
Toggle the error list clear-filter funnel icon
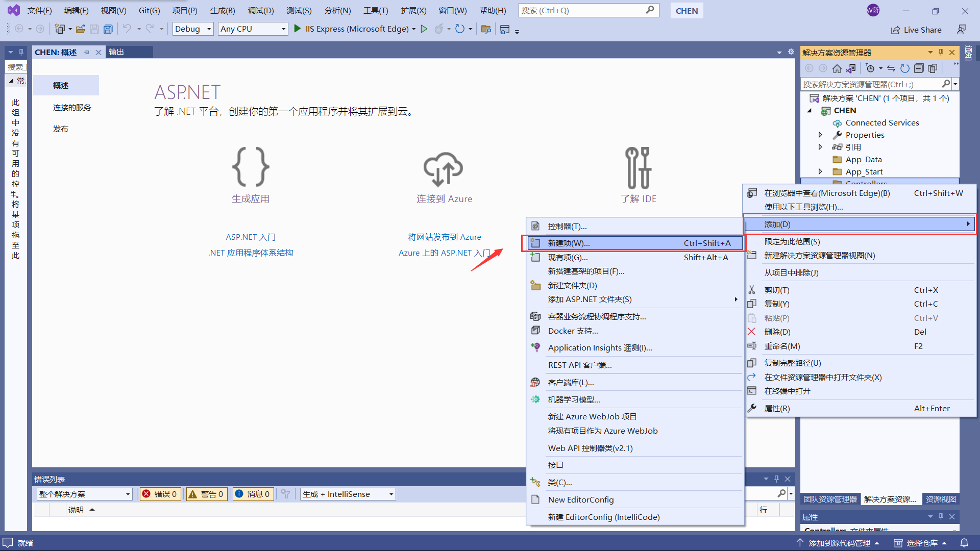click(x=285, y=494)
